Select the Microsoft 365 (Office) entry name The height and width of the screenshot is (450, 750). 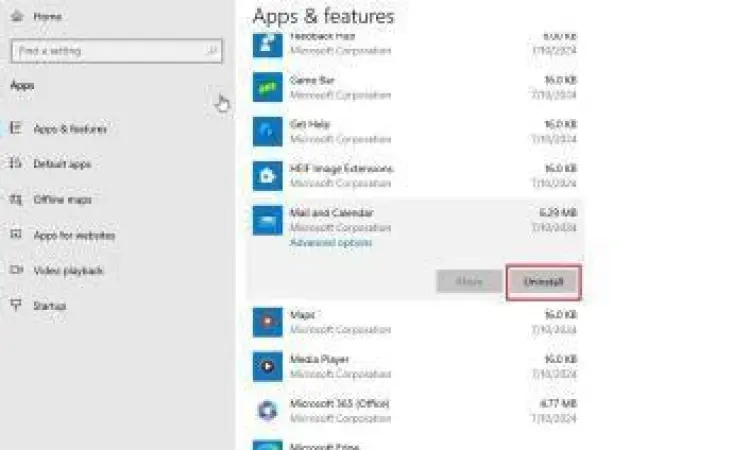[x=340, y=404]
